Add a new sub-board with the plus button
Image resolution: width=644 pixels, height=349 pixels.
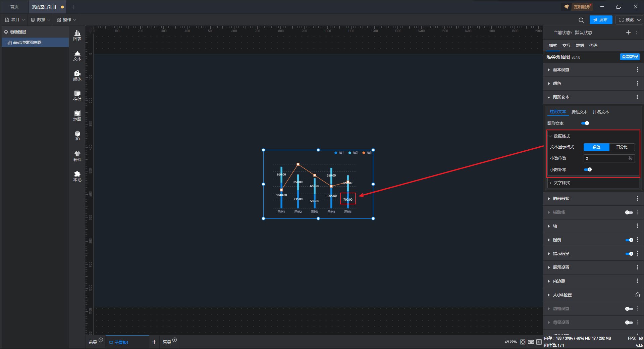click(154, 342)
